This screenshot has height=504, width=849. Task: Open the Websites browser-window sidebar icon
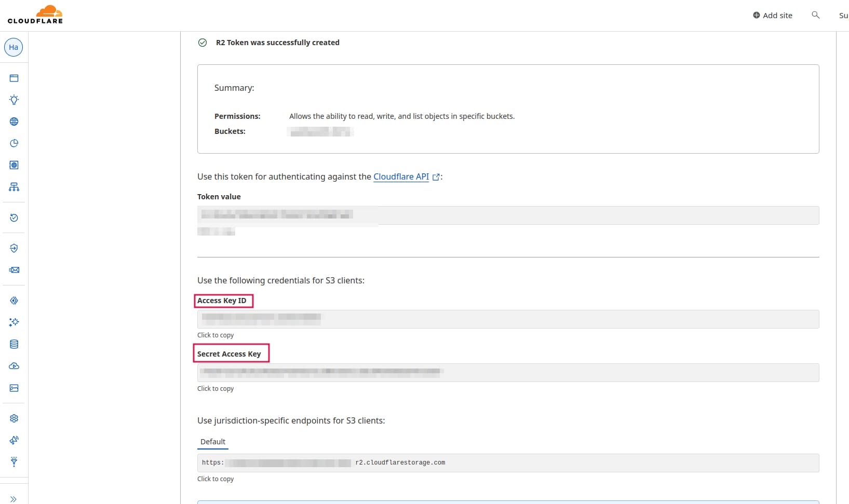click(x=14, y=78)
